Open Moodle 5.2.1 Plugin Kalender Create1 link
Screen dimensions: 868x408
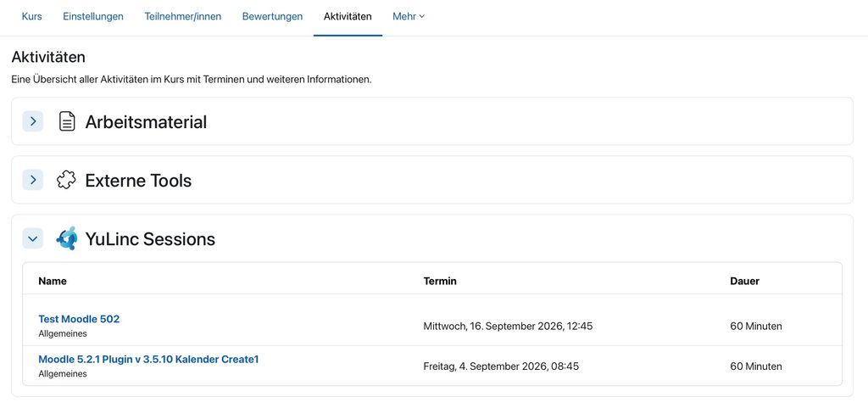(148, 360)
